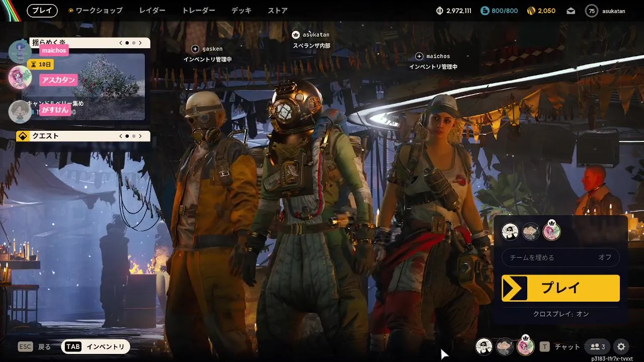Go to previous page in 揺らめく炎 panel

click(121, 43)
